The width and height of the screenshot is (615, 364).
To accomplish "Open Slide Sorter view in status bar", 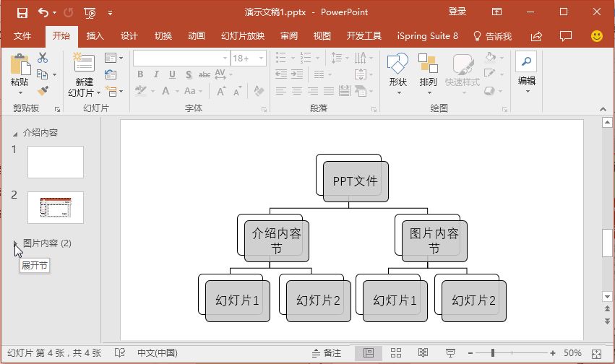I will tap(396, 353).
